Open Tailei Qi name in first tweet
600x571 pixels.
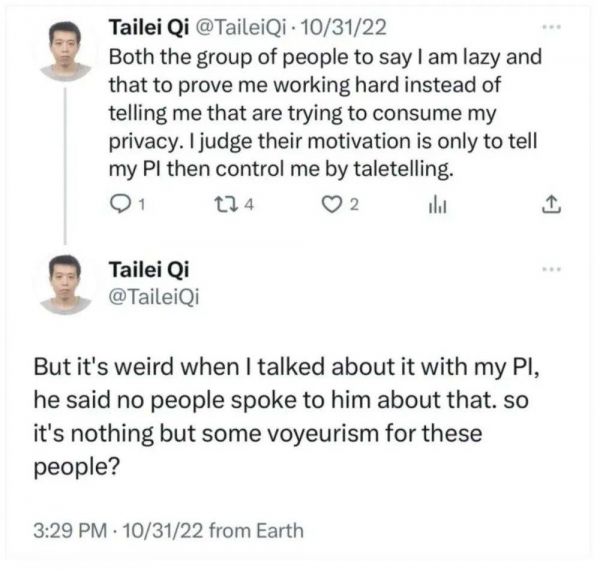(x=147, y=28)
